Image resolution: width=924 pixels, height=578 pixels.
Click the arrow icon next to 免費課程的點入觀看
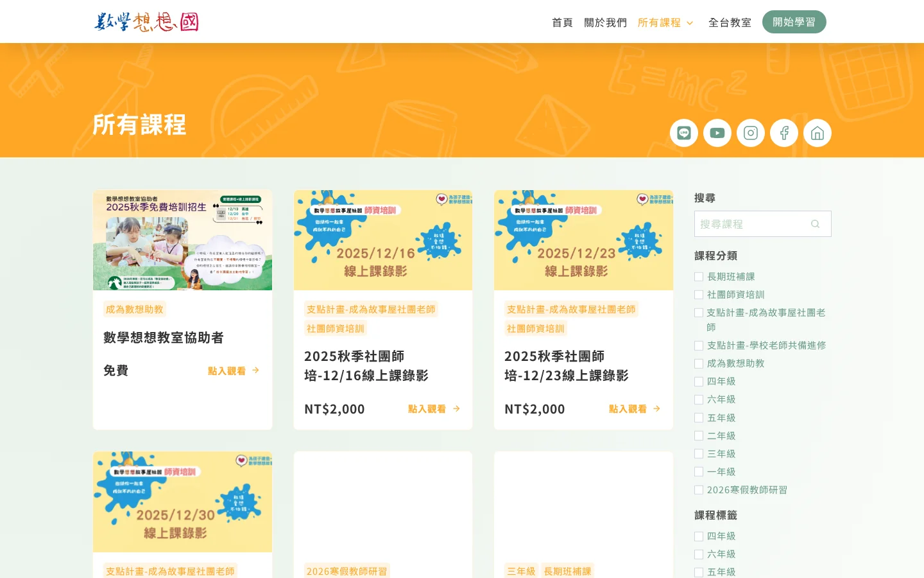255,371
